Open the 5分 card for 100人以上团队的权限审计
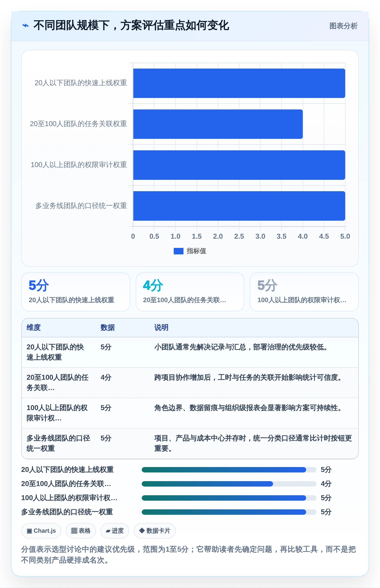 304,292
